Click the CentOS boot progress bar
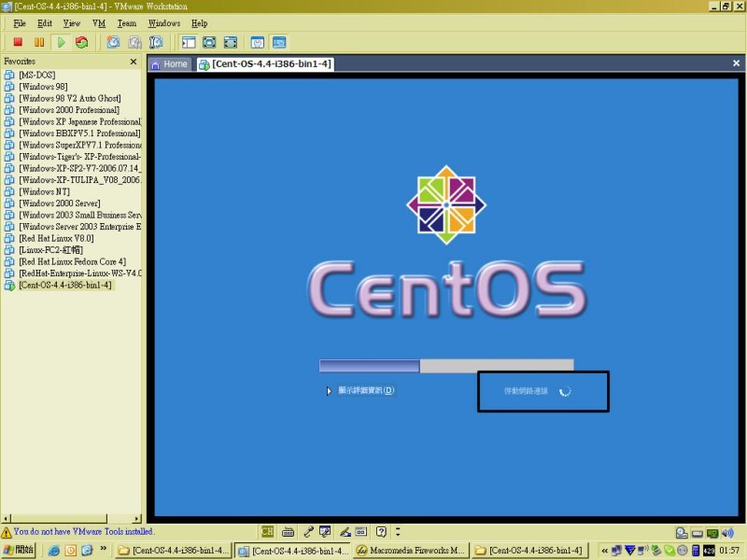The width and height of the screenshot is (747, 560). click(446, 366)
